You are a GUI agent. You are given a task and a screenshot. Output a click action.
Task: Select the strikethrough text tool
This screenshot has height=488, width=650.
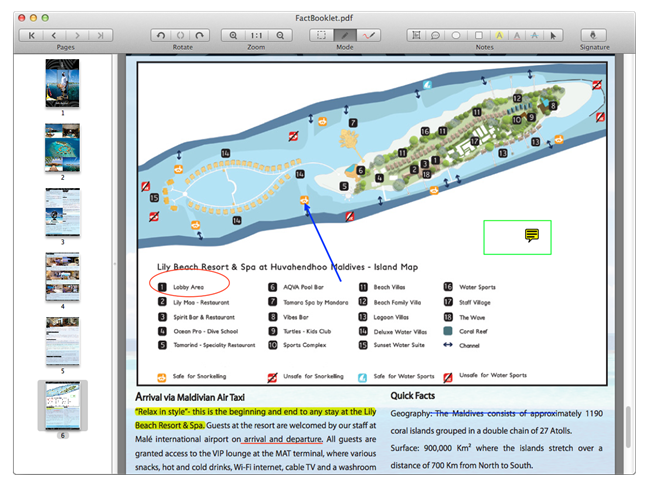coord(535,36)
